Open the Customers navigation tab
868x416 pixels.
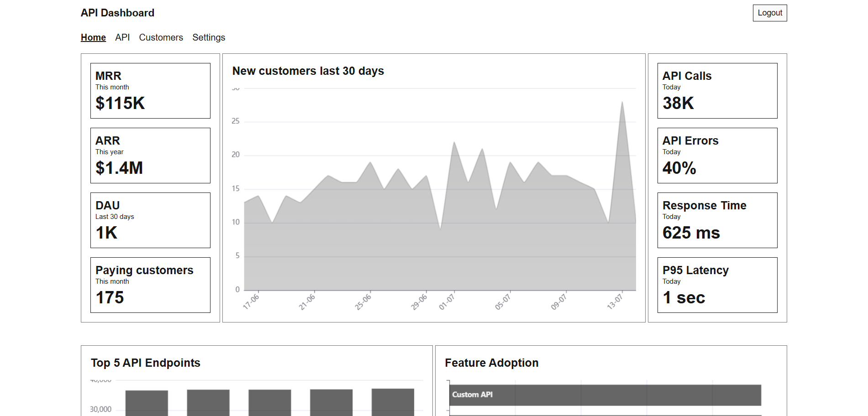pyautogui.click(x=161, y=37)
